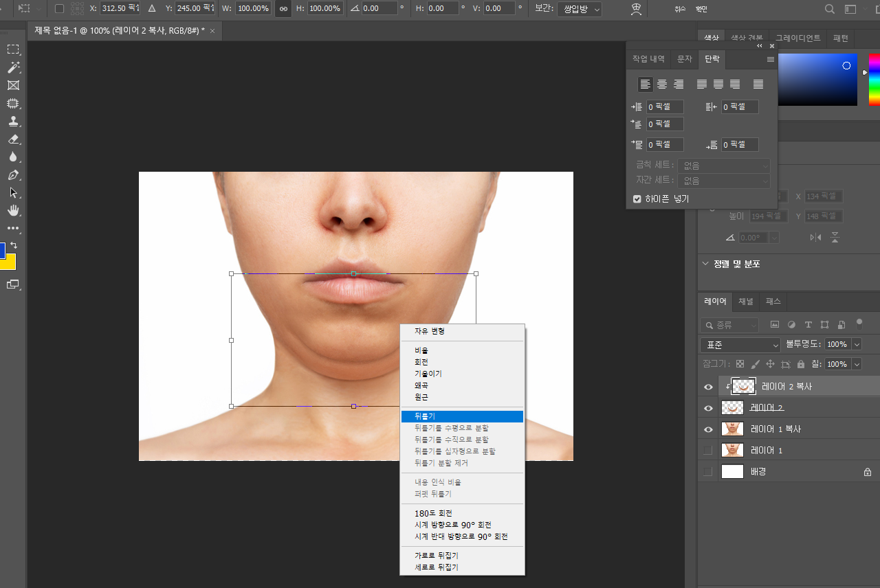Lock position move-arrows icon
Viewport: 880px width, 588px height.
(770, 364)
